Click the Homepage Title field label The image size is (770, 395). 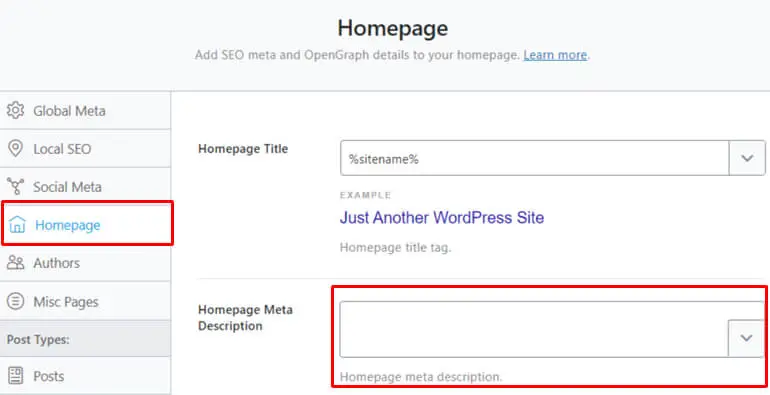[x=243, y=149]
